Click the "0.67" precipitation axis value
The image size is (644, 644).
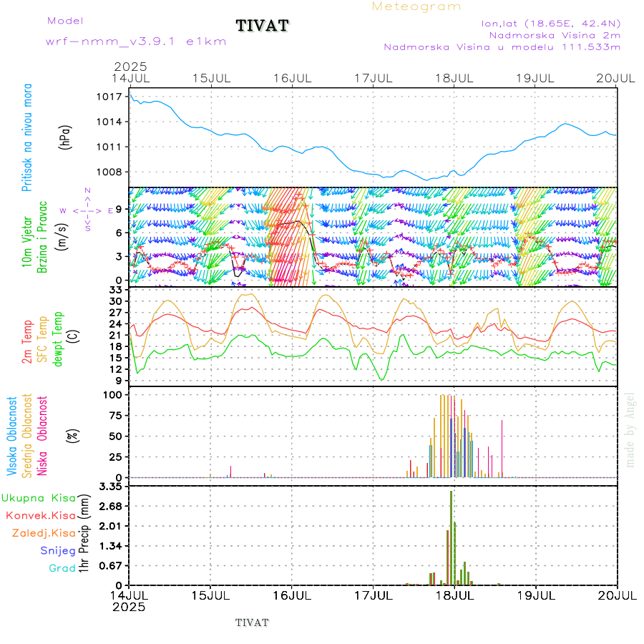pos(111,565)
